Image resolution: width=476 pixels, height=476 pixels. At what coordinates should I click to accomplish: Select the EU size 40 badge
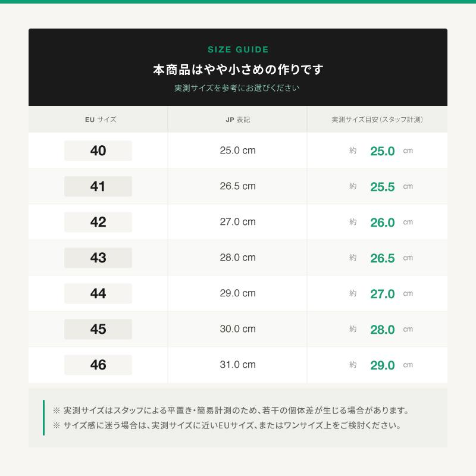click(98, 151)
